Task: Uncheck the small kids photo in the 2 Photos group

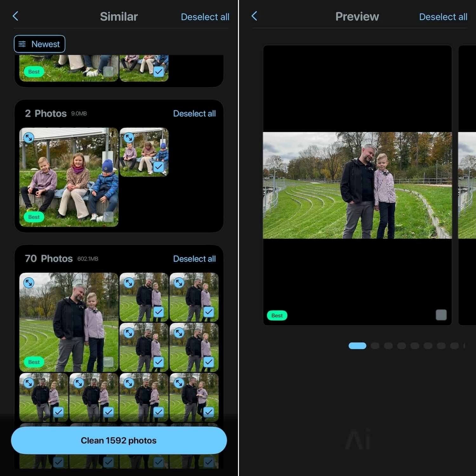Action: tap(158, 167)
